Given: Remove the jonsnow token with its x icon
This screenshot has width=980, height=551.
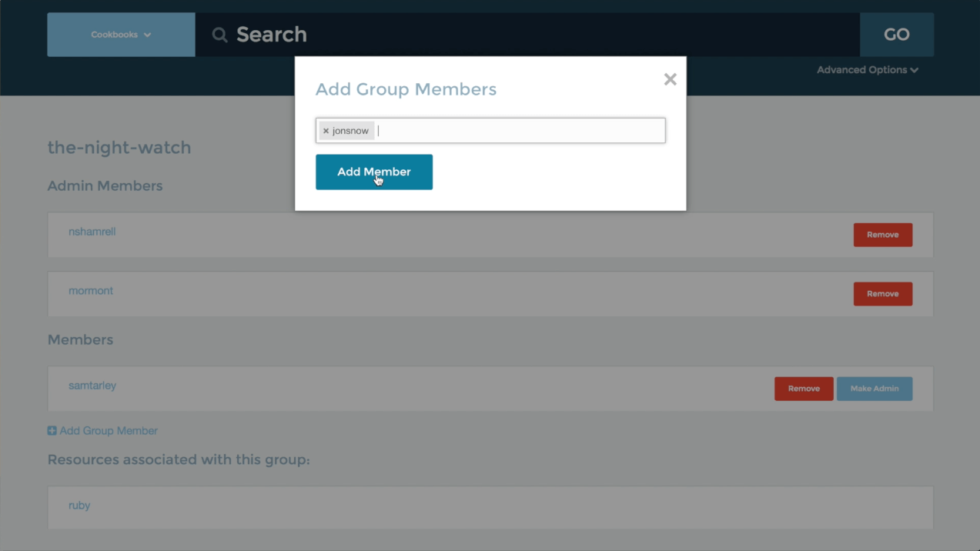Looking at the screenshot, I should click(x=326, y=130).
